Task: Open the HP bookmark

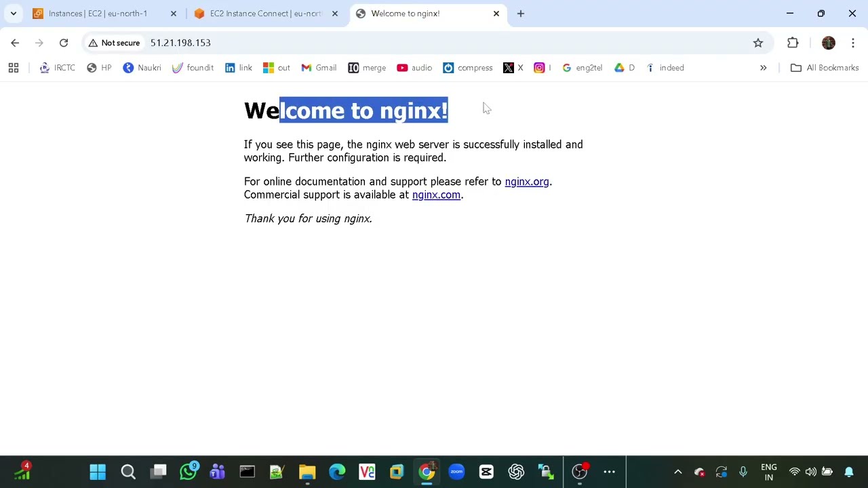Action: [x=99, y=68]
